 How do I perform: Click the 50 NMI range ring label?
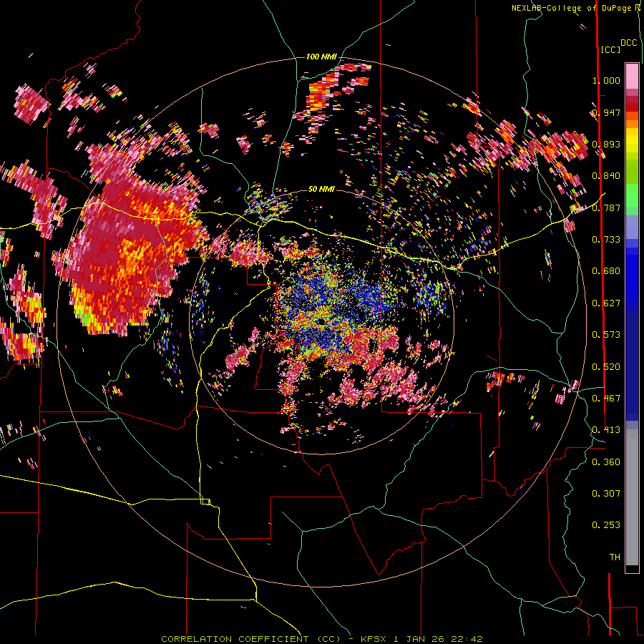pos(321,190)
